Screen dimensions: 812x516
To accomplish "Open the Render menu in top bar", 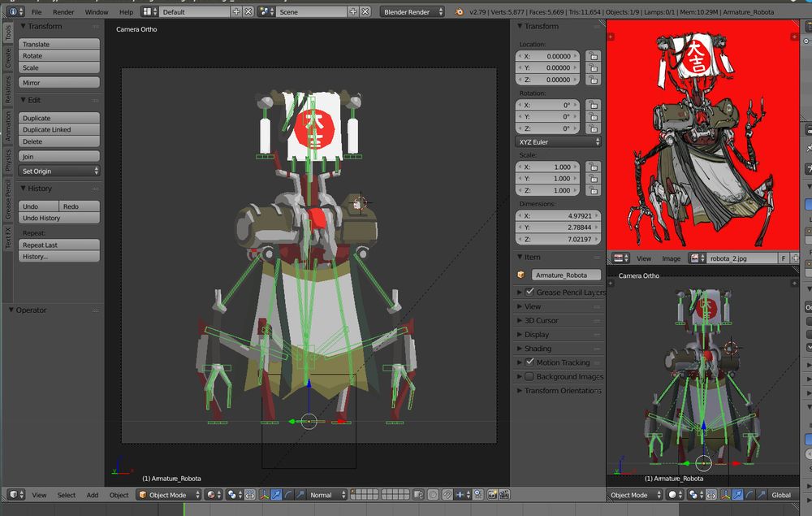I will click(63, 12).
